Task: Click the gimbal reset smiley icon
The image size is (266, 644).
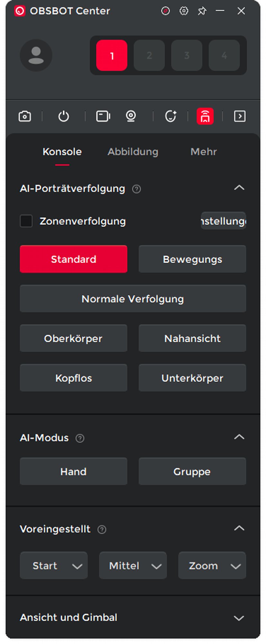Action: click(x=171, y=116)
